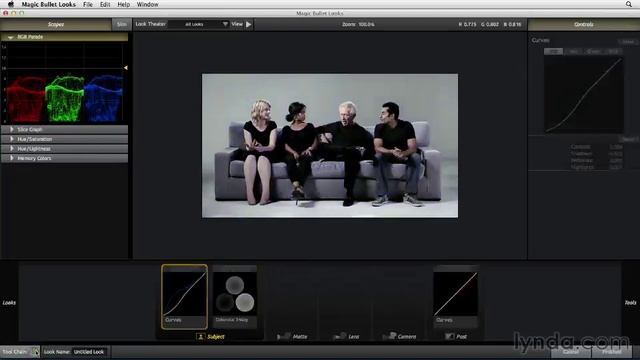Select the second curve channel tab in Controls
Viewport: 640px width, 360px height.
[x=573, y=51]
